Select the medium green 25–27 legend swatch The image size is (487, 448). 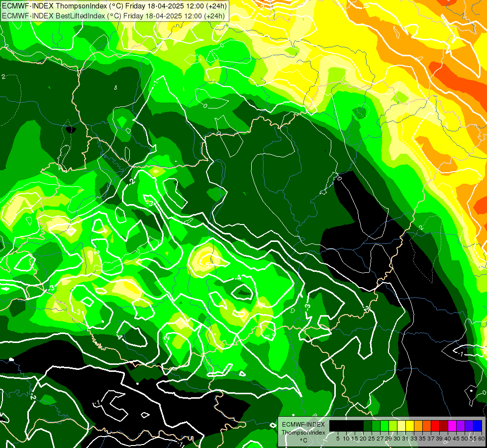[376, 426]
